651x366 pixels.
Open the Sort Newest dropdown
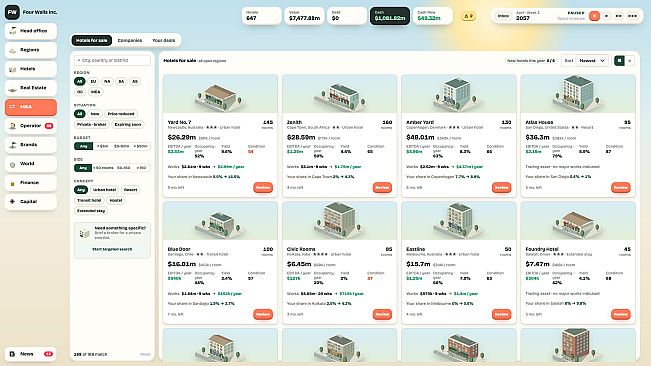click(592, 61)
